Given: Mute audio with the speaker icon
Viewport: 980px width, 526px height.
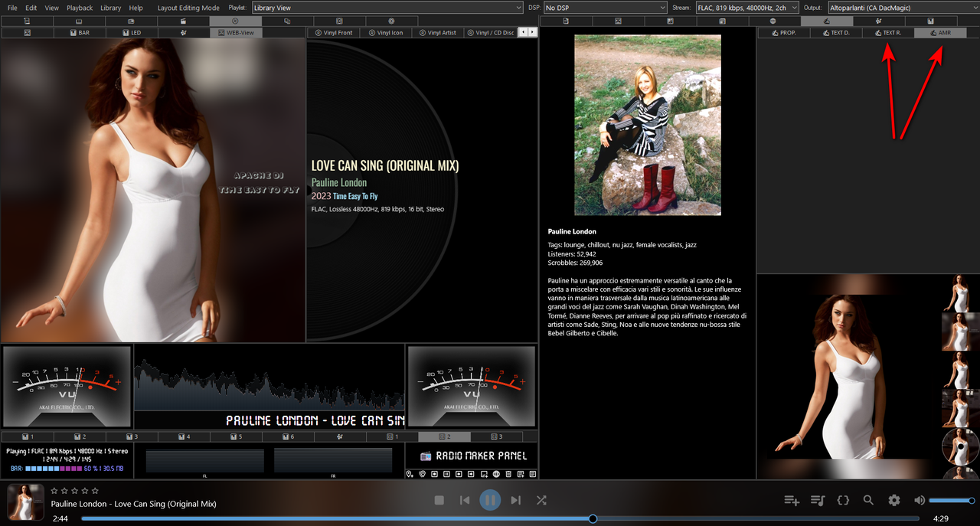Looking at the screenshot, I should (x=920, y=500).
